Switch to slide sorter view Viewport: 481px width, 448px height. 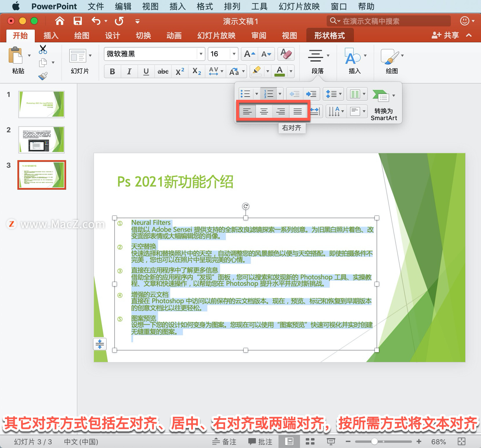(x=310, y=442)
